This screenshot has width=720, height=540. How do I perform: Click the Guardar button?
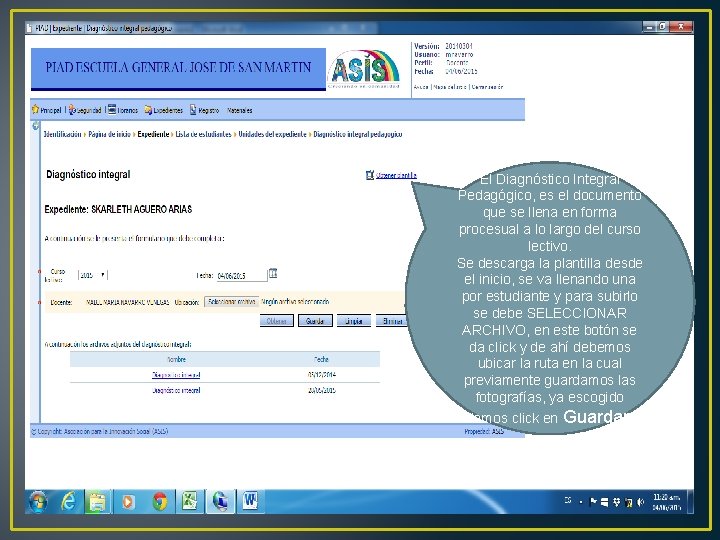coord(315,321)
